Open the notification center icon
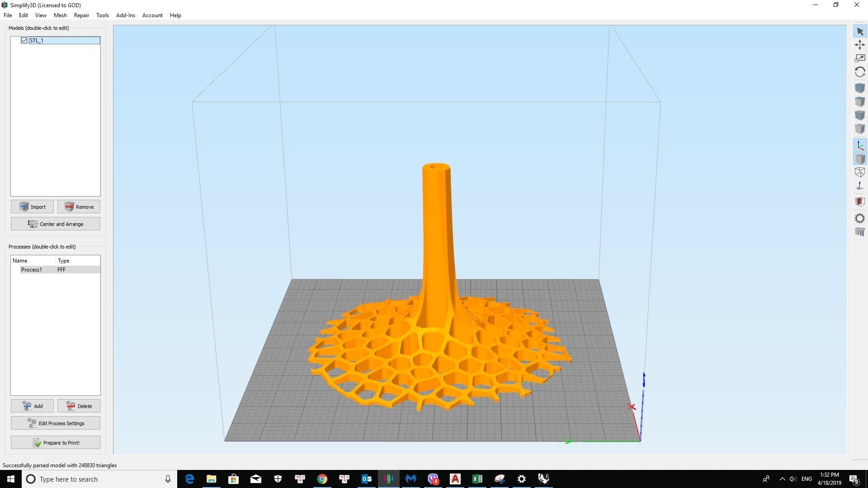The height and width of the screenshot is (488, 868). point(854,479)
